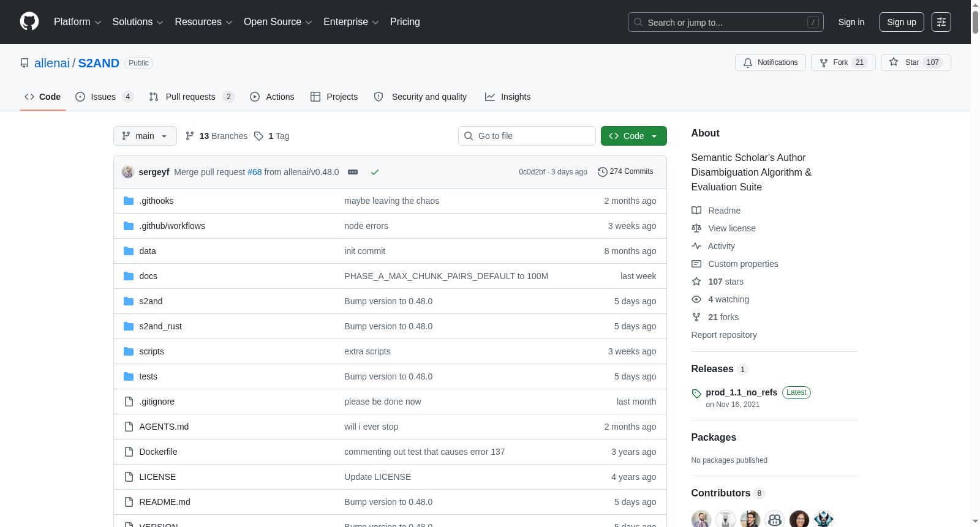This screenshot has height=527, width=980.
Task: Open commit 'commenting out test that causes error 137'
Action: [x=424, y=452]
